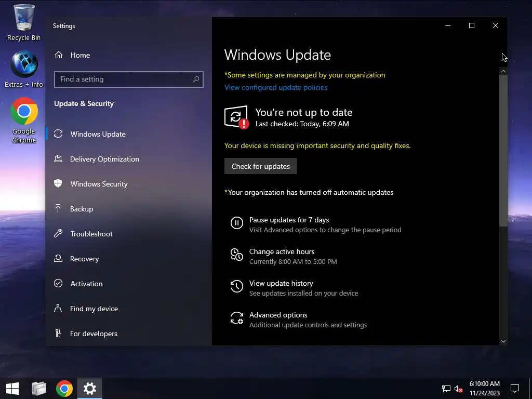Click the scrollbar up arrow in Windows Update
532x399 pixels.
click(503, 71)
